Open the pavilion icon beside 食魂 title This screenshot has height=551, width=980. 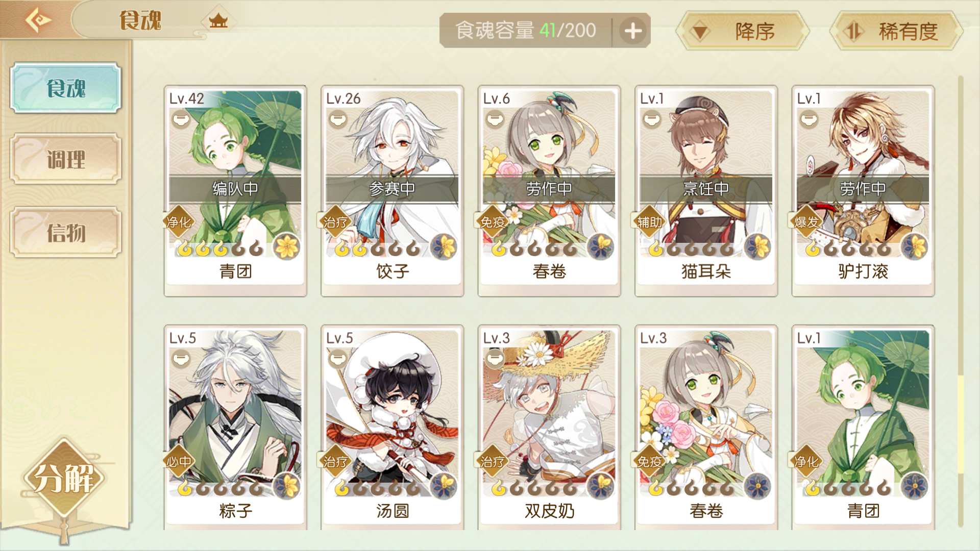tap(218, 21)
